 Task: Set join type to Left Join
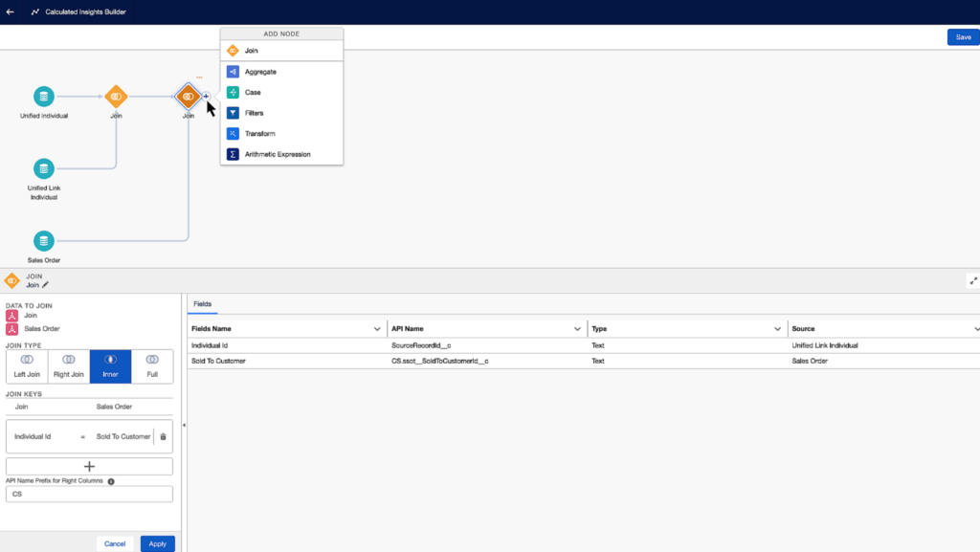point(27,366)
